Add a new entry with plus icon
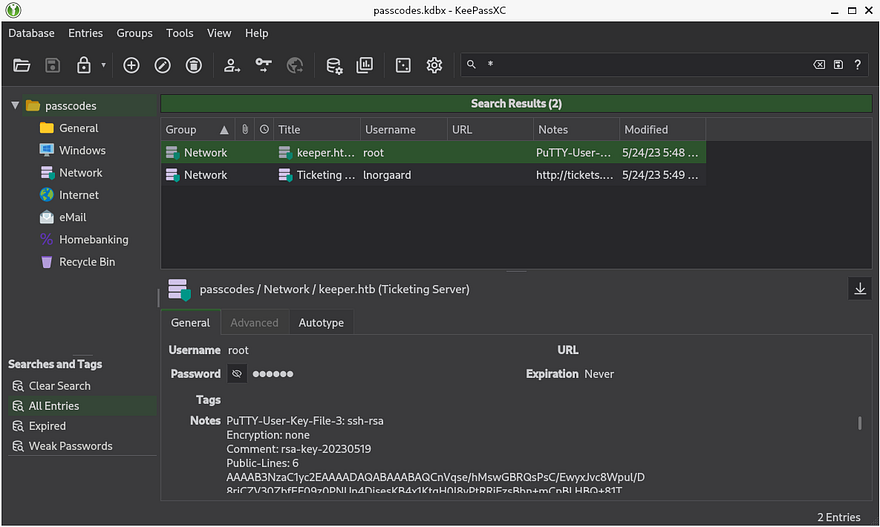880x527 pixels. pos(131,65)
